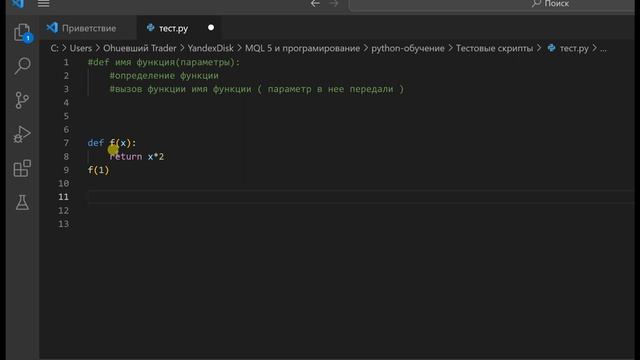The height and width of the screenshot is (360, 640).
Task: Open the Testing flask view
Action: tap(22, 202)
